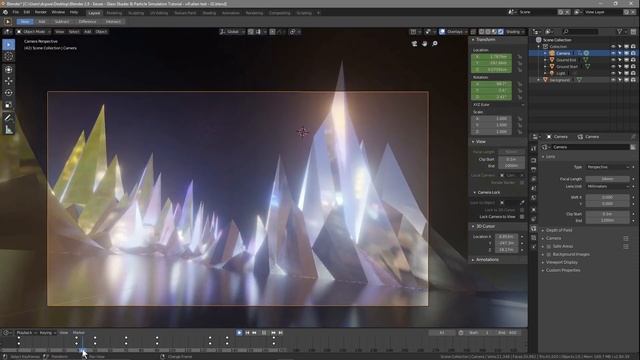Open the lens Type Perspective dropdown
640x360 pixels.
point(608,167)
